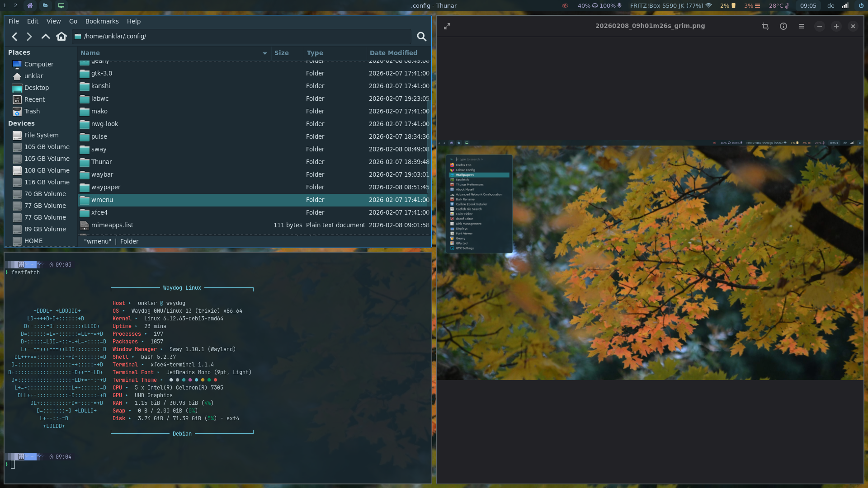
Task: Go back with Thunar's back arrow
Action: point(14,37)
